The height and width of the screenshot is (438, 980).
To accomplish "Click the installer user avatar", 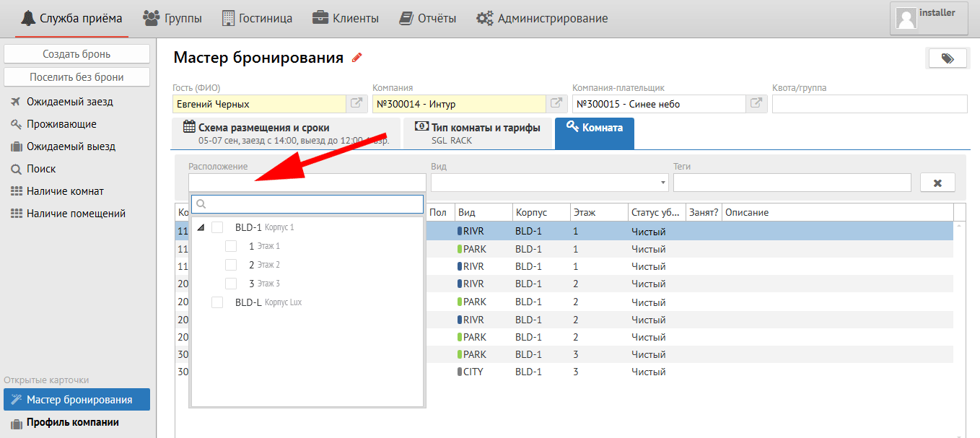I will coord(905,18).
